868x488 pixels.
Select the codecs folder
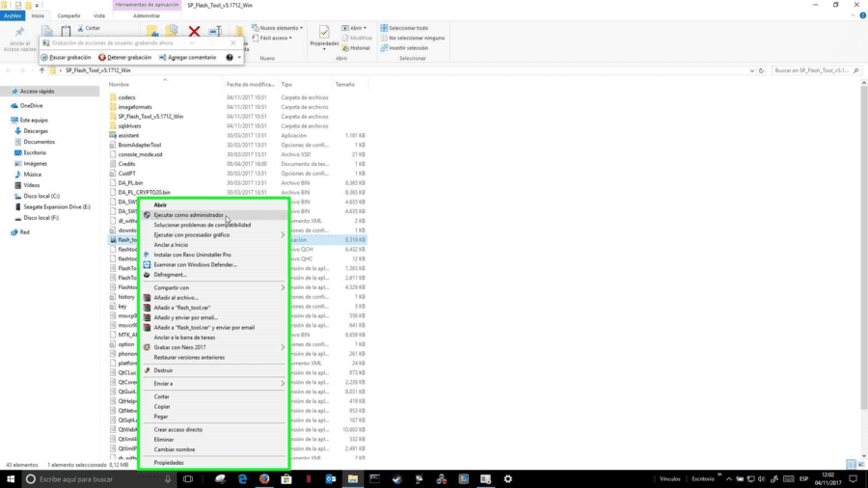(126, 97)
